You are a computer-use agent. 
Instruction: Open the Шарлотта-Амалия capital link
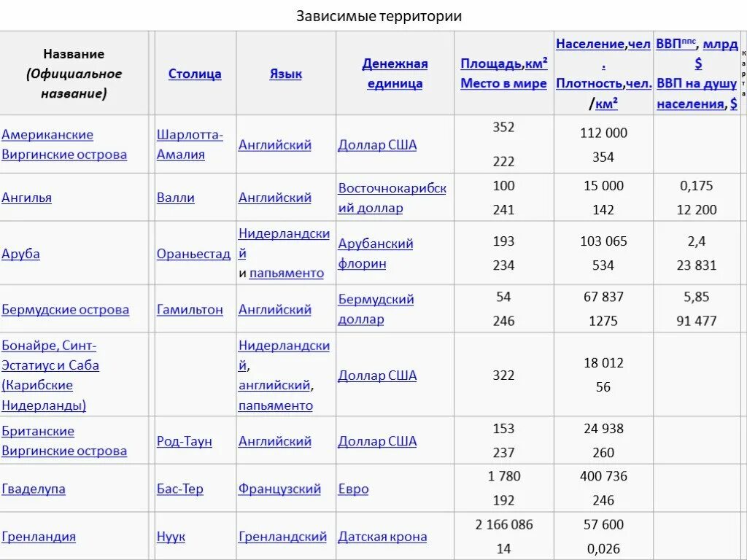coord(190,144)
